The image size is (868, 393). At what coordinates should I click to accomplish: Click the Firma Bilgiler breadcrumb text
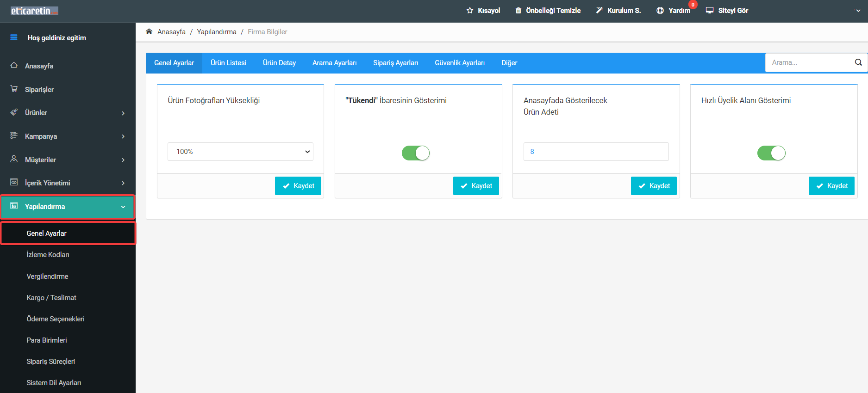[268, 32]
